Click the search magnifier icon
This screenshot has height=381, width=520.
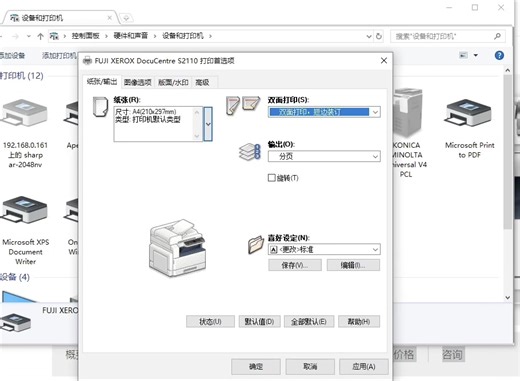(x=497, y=36)
